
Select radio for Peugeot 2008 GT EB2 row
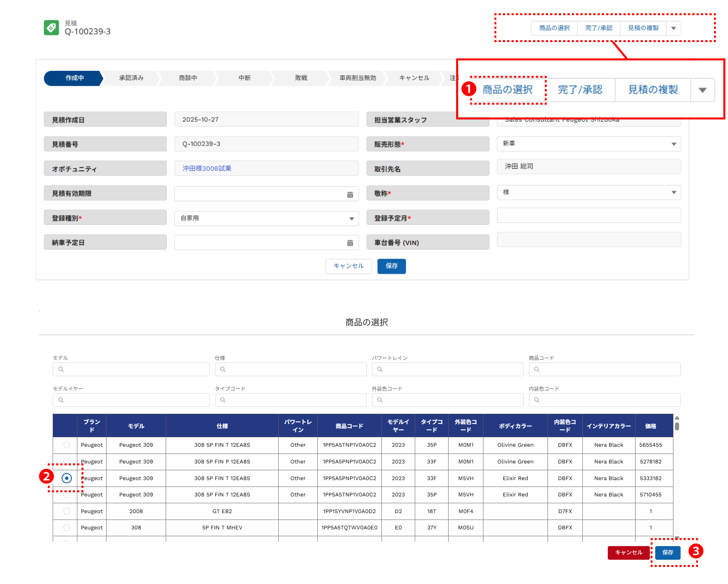coord(67,511)
